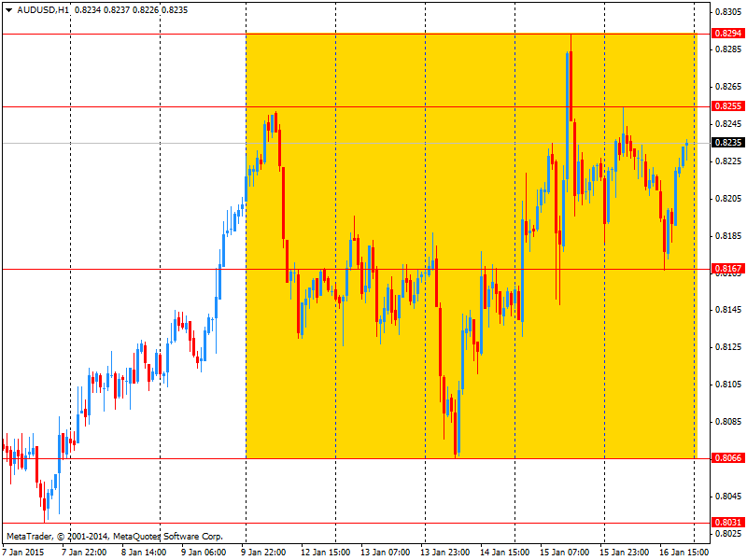The image size is (747, 560).
Task: Click the 12 Jan 15:00 time label
Action: [x=327, y=552]
